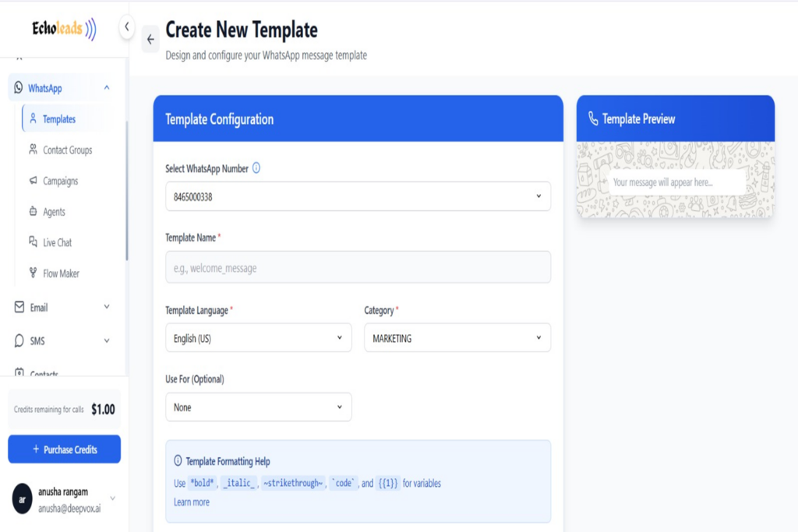Click the Agents robot icon
Screen dimensions: 798x532
pos(33,211)
